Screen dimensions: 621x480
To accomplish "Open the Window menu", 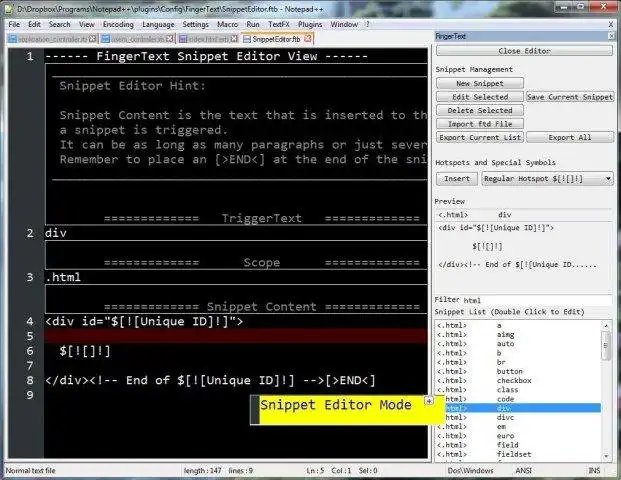I will pyautogui.click(x=344, y=24).
